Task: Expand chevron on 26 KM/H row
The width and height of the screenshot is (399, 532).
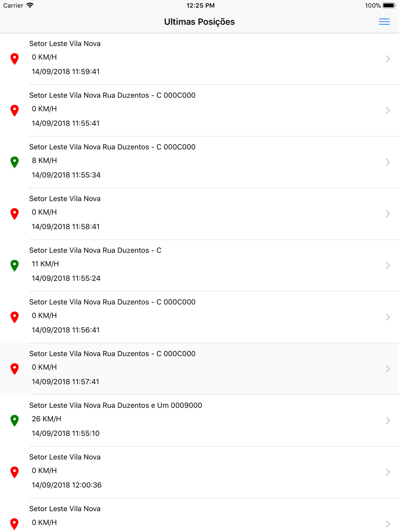Action: [x=388, y=421]
